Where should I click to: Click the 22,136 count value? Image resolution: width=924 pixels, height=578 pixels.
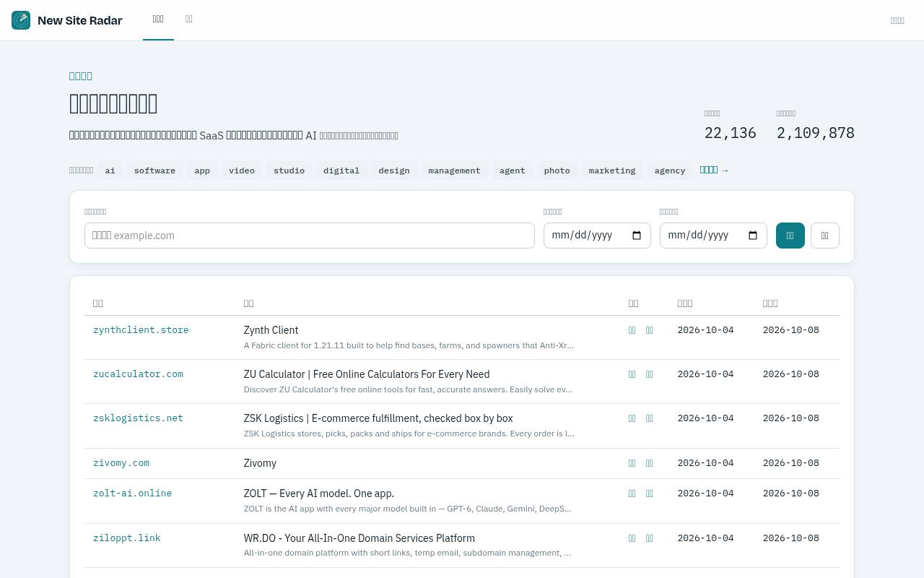point(731,133)
